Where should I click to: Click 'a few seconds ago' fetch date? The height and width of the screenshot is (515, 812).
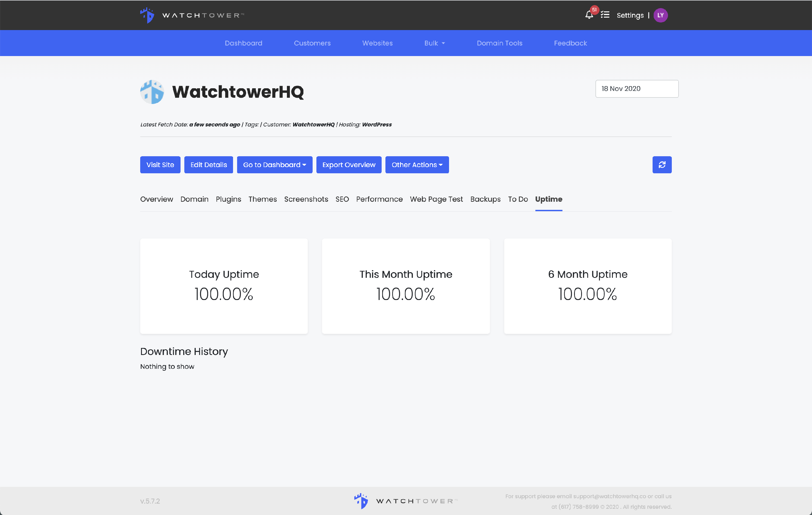(x=214, y=125)
